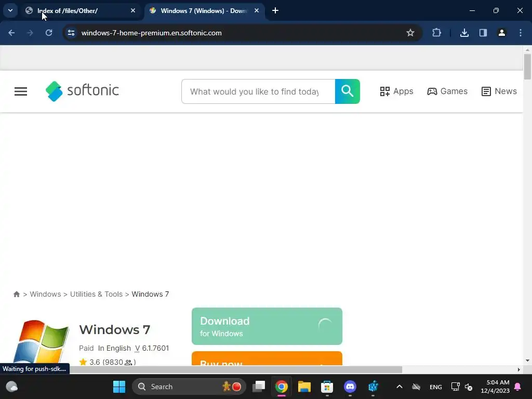Click the Windows 7 title heading

115,329
